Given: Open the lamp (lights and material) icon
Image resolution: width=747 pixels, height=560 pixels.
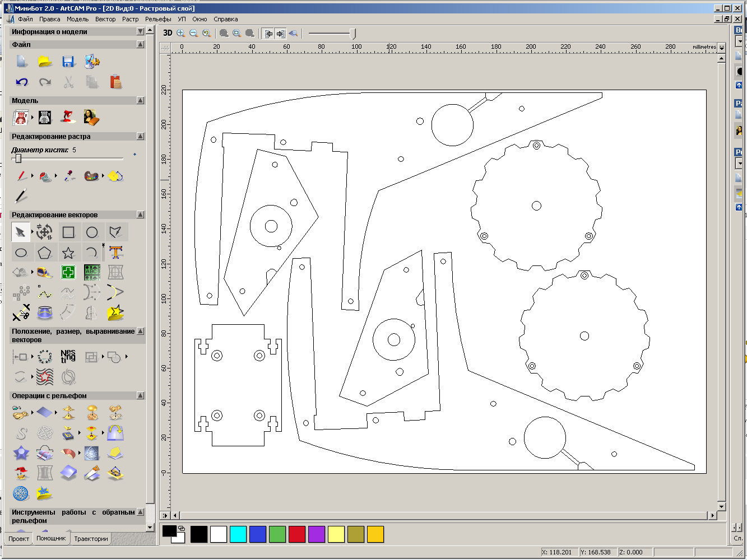Looking at the screenshot, I should point(68,117).
